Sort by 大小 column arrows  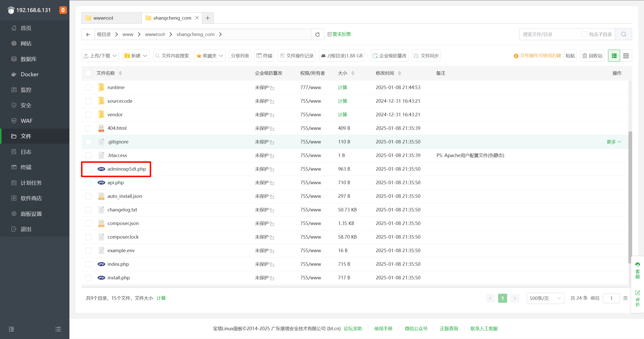(x=353, y=73)
